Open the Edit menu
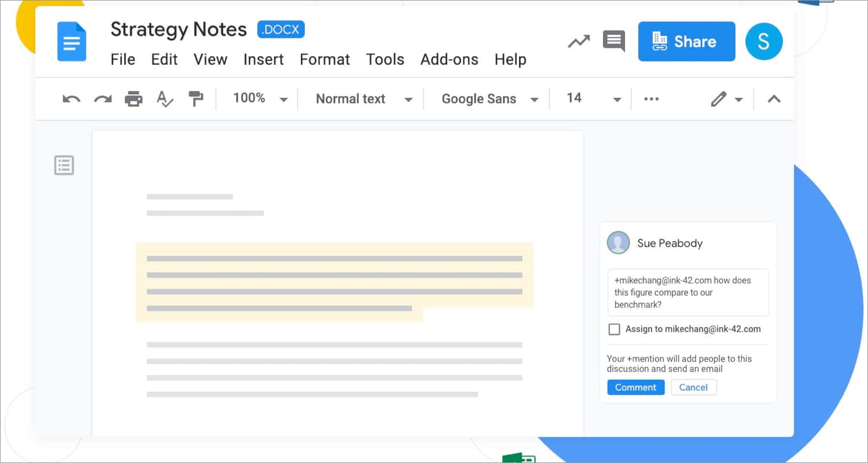 (164, 60)
